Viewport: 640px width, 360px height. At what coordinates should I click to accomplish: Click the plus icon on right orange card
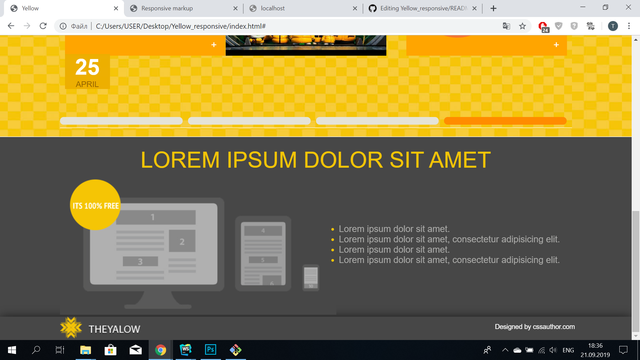point(556,44)
